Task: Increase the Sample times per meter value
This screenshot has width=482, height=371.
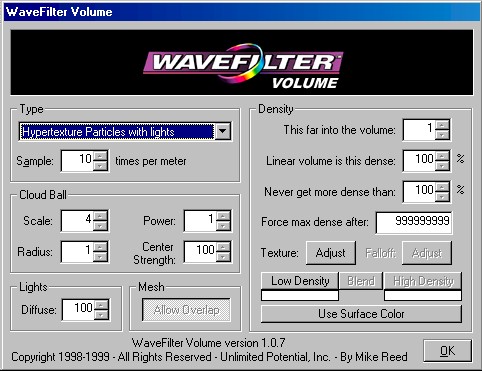Action: pyautogui.click(x=100, y=156)
